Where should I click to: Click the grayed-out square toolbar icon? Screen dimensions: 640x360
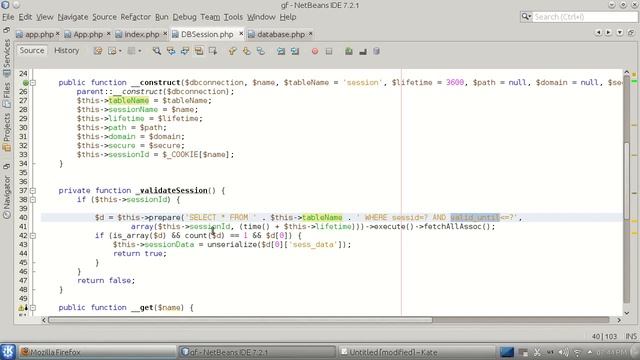[131, 51]
